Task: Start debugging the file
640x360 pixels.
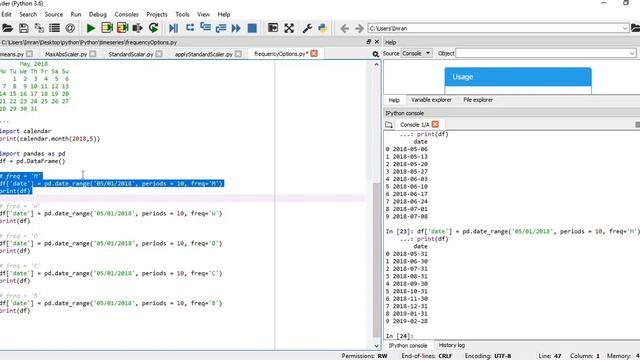Action: pyautogui.click(x=173, y=28)
